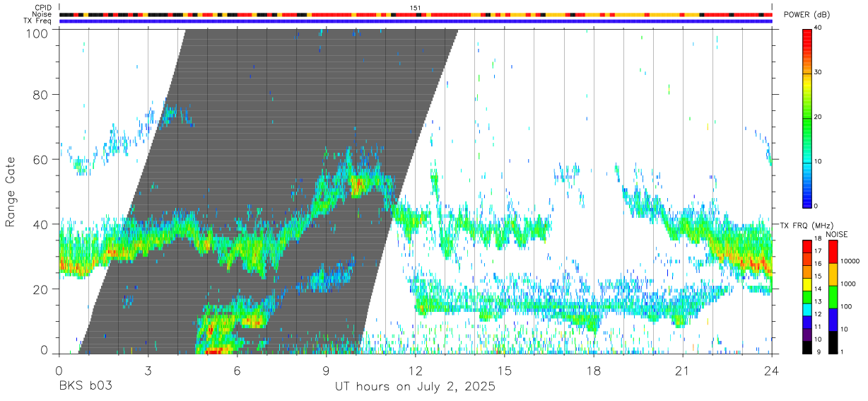Click the 'BKS b03' radar label

(85, 387)
